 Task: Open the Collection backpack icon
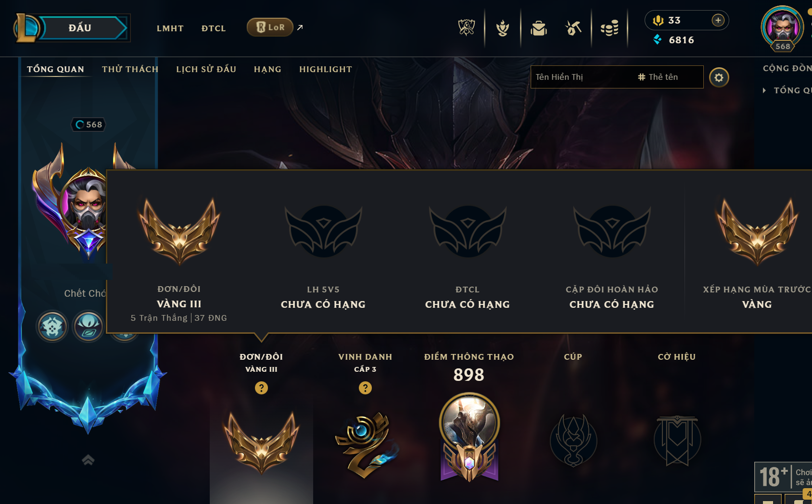539,28
